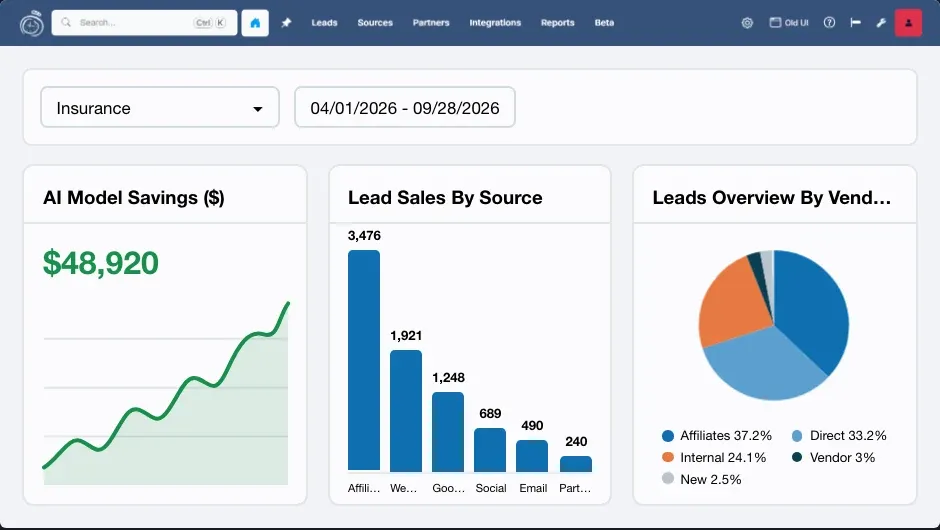Click the $48,920 savings value
940x530 pixels.
tap(101, 263)
